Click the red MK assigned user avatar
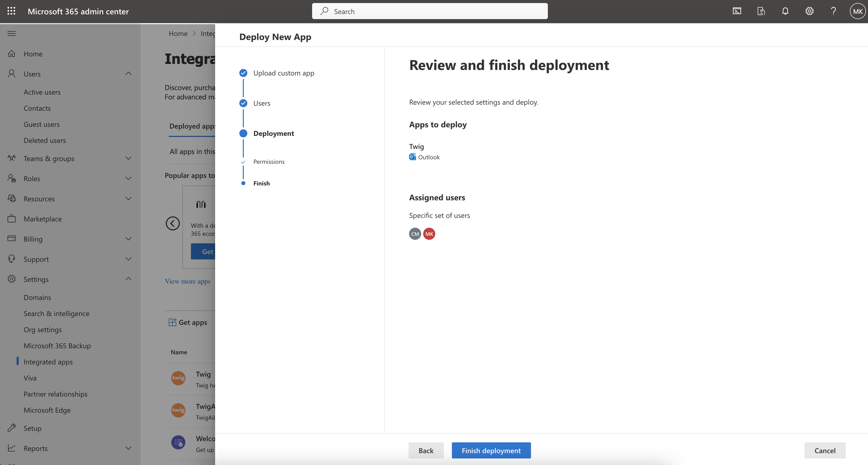The image size is (868, 465). pyautogui.click(x=429, y=234)
